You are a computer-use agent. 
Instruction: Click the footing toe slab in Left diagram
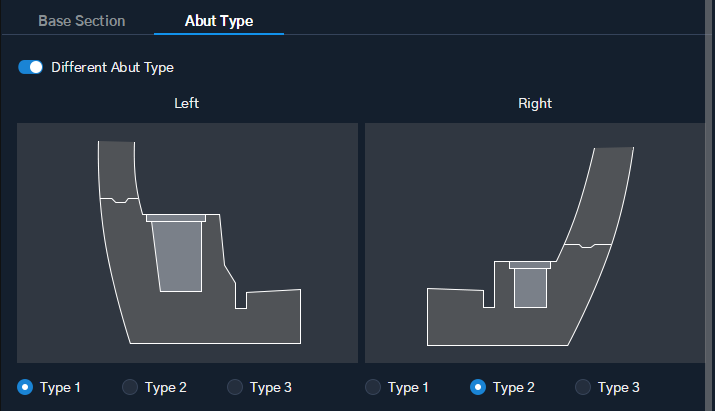click(x=273, y=316)
